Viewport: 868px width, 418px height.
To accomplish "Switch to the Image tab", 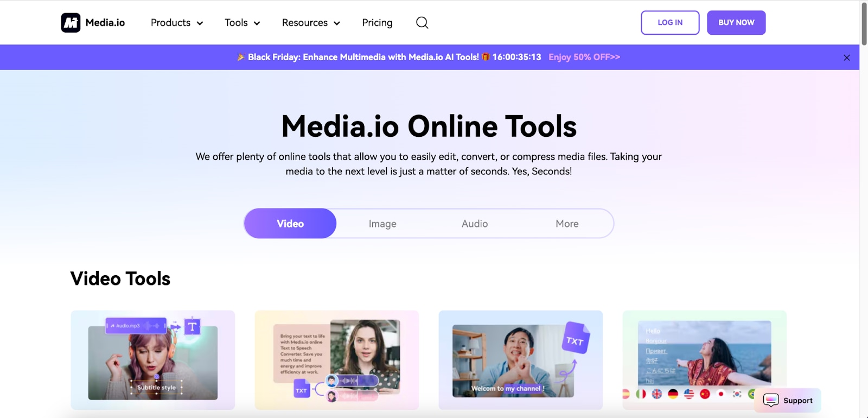I will pyautogui.click(x=382, y=224).
